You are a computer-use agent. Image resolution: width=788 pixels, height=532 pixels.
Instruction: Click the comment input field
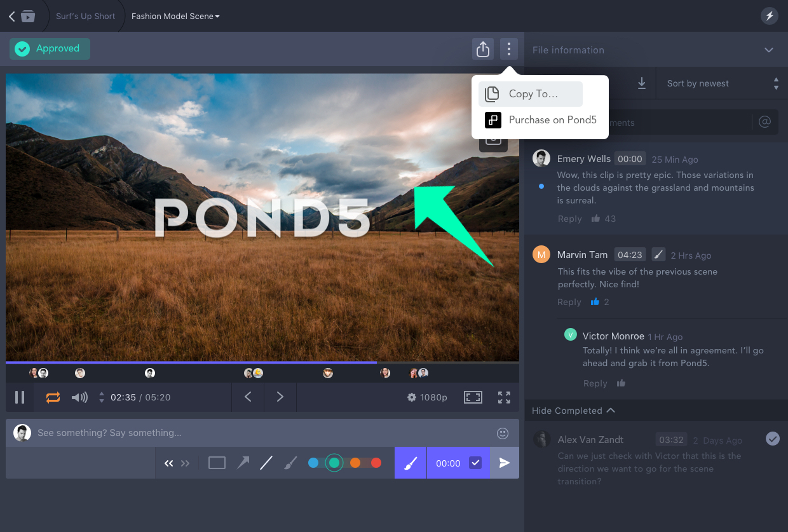click(x=262, y=433)
